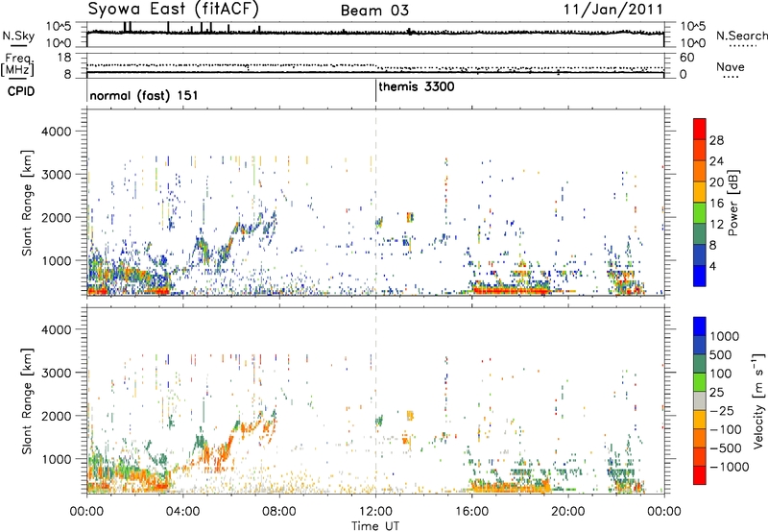The height and width of the screenshot is (532, 768).
Task: Click the 16:00 time tick label
Action: [x=471, y=512]
